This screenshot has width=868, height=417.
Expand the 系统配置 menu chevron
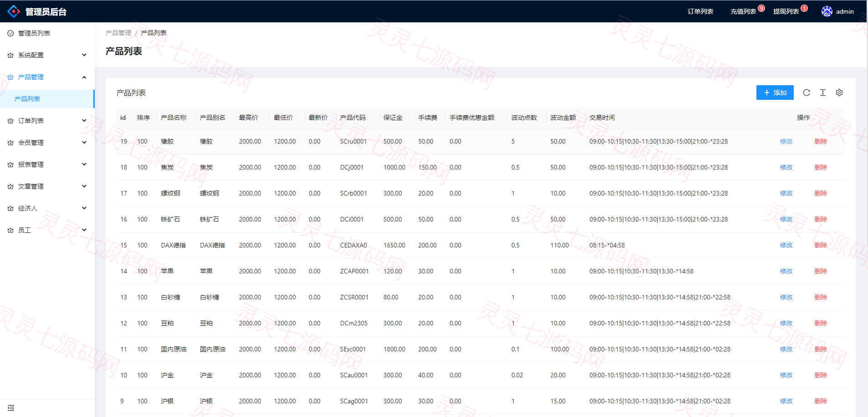tap(84, 55)
